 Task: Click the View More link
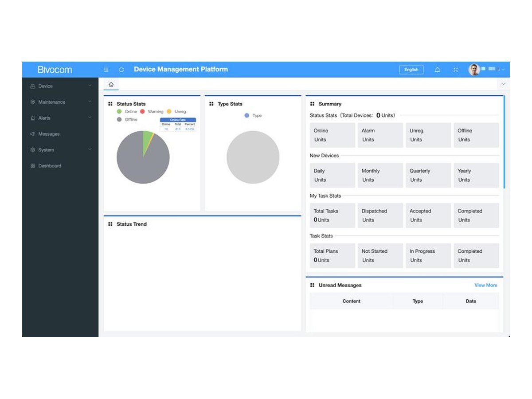coord(486,285)
